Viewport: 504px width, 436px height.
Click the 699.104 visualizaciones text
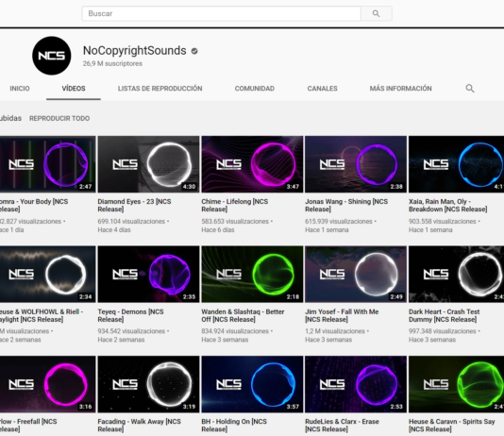[x=131, y=222]
